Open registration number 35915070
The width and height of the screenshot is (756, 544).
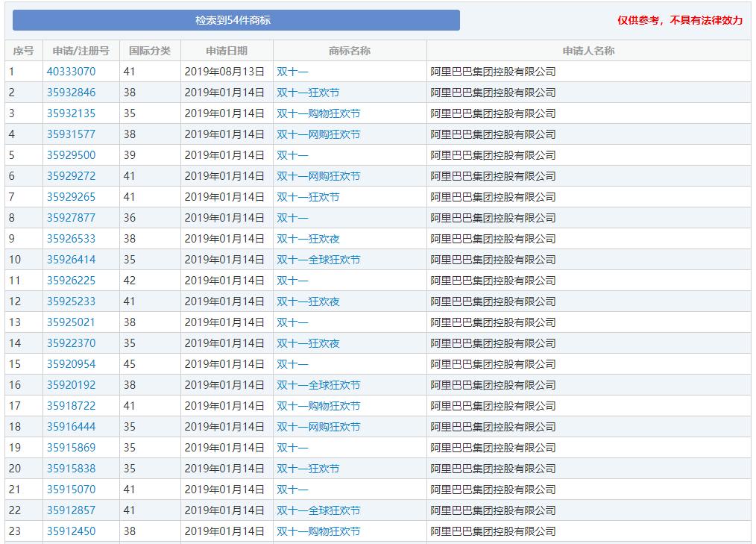click(x=71, y=490)
